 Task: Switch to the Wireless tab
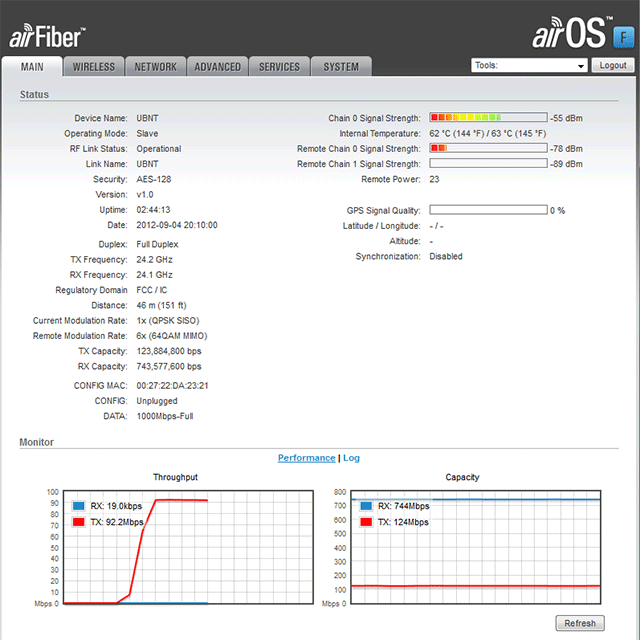coord(94,67)
